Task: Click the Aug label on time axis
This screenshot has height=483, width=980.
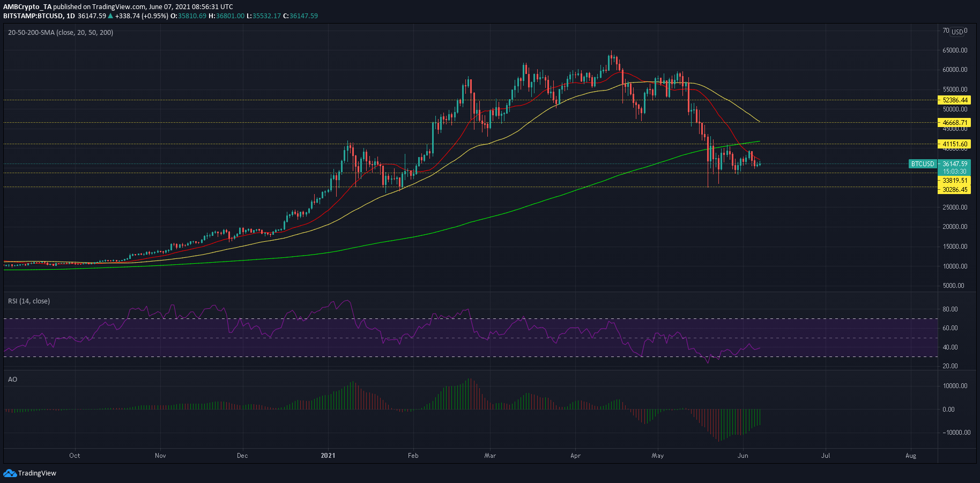Action: [x=911, y=456]
